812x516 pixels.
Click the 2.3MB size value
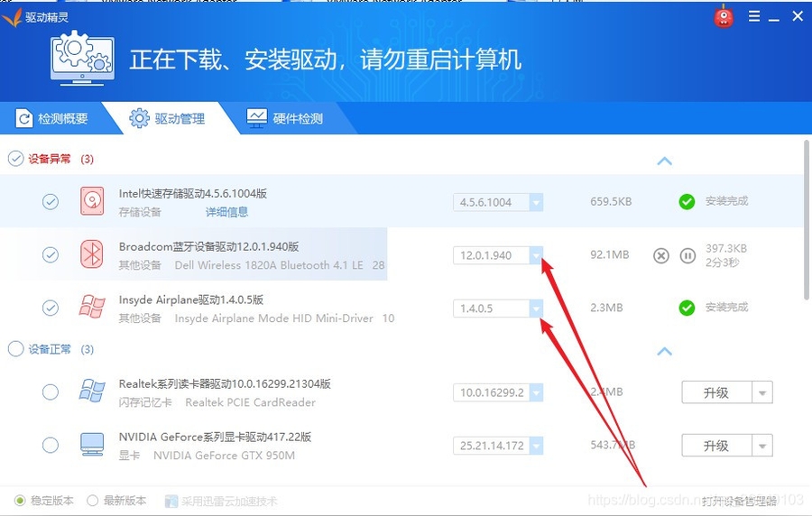pos(606,308)
